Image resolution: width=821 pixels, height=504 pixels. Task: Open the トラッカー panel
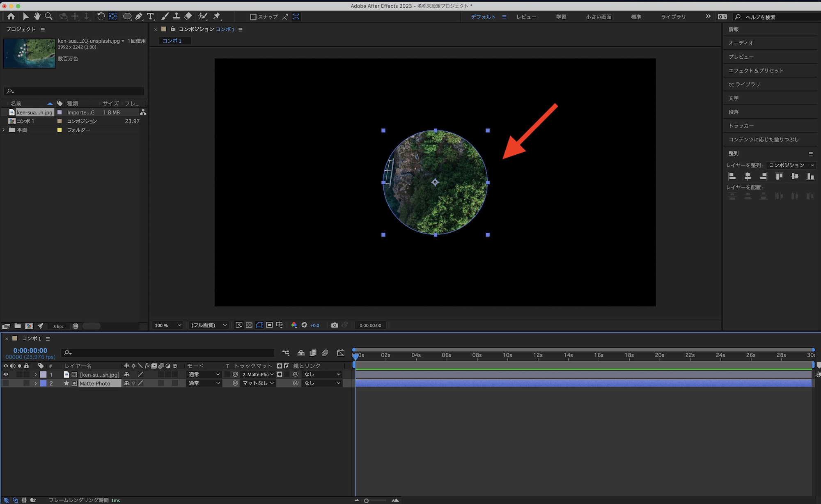pos(741,126)
